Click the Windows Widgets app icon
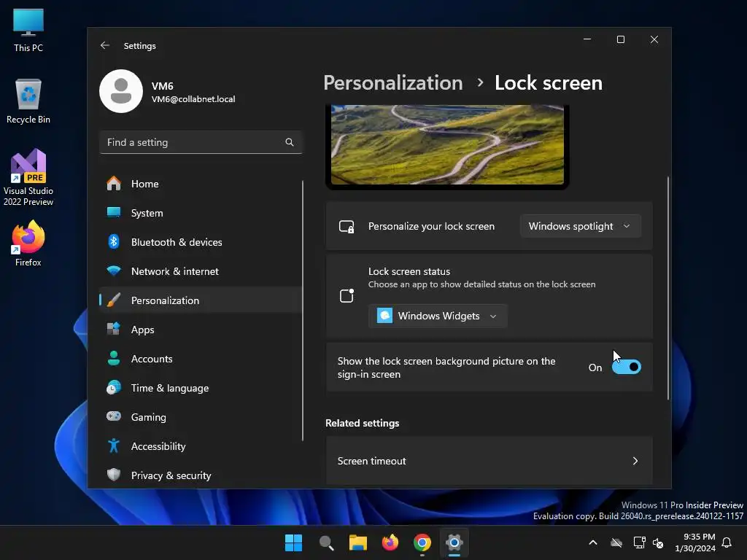Viewport: 747px width, 560px height. coord(384,316)
